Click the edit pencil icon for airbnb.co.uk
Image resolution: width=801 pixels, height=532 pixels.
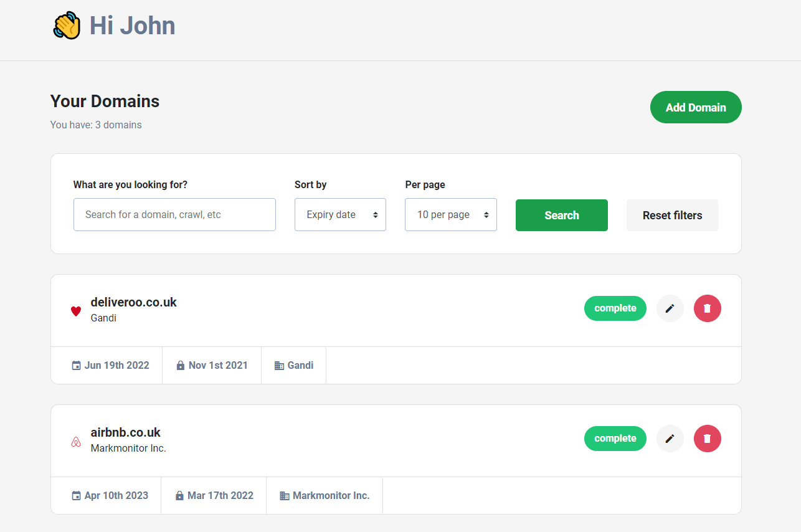tap(670, 439)
